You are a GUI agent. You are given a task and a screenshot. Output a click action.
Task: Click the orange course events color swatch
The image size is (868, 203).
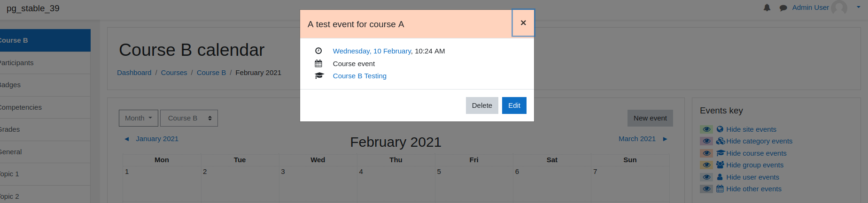coord(706,153)
